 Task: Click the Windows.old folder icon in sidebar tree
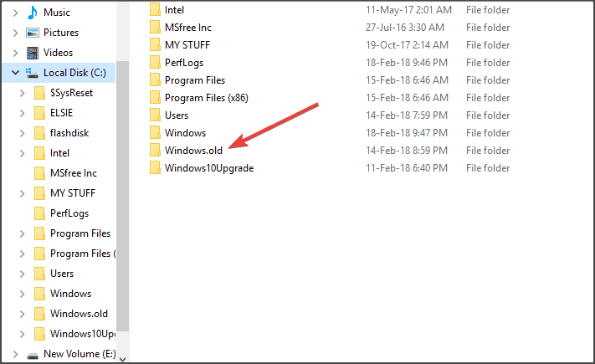pos(39,314)
